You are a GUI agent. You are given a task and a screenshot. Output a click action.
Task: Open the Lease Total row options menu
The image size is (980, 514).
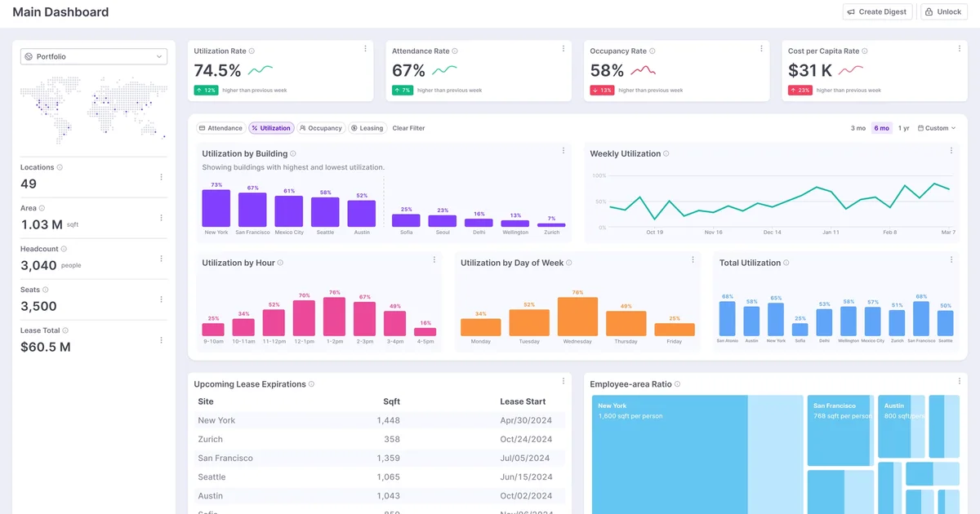[x=161, y=340]
